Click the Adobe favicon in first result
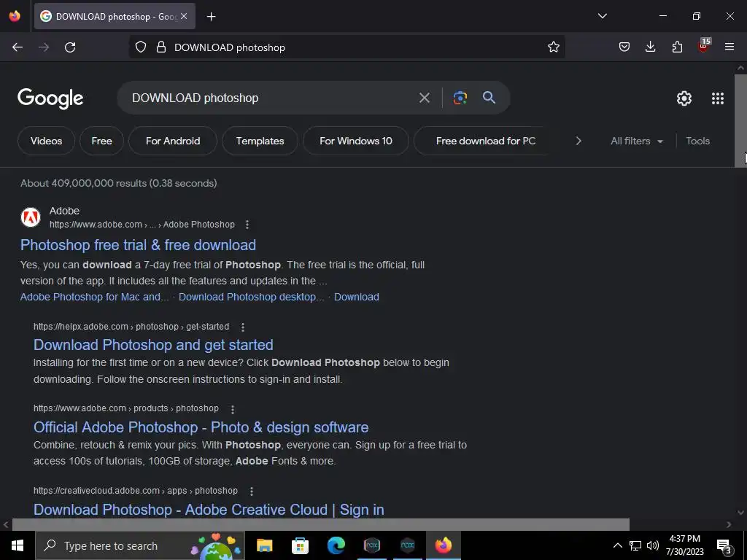The width and height of the screenshot is (747, 560). click(31, 217)
